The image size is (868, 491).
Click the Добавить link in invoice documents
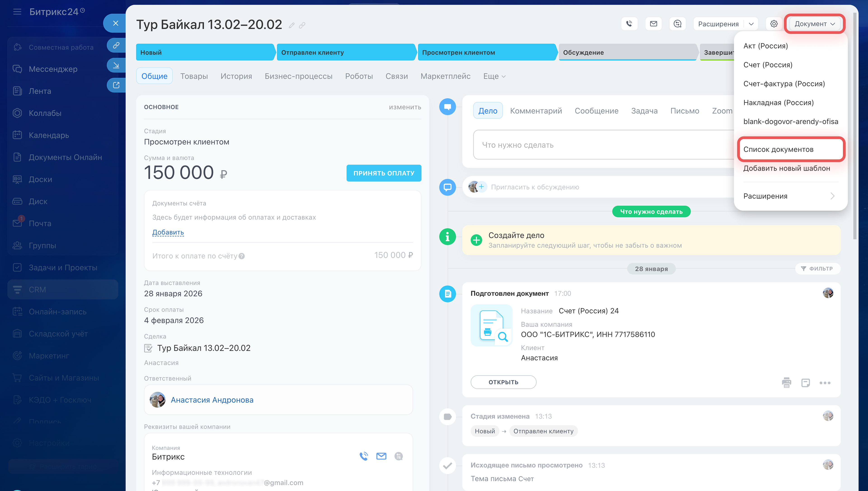[x=168, y=232]
